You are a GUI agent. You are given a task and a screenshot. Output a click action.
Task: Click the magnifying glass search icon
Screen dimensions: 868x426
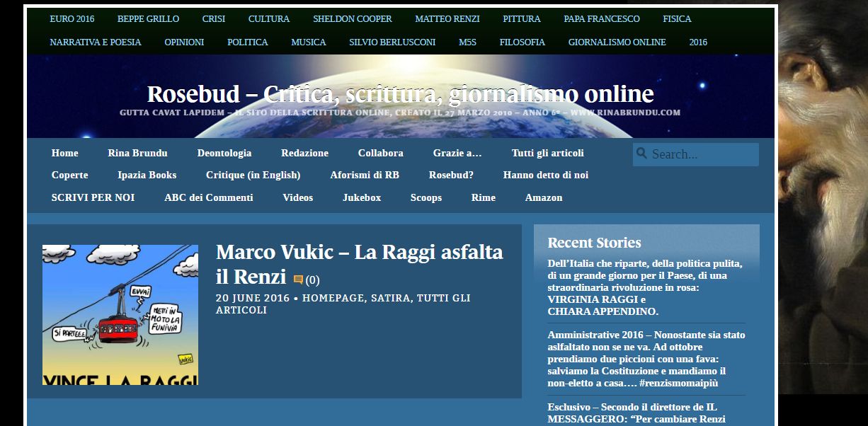pos(642,154)
